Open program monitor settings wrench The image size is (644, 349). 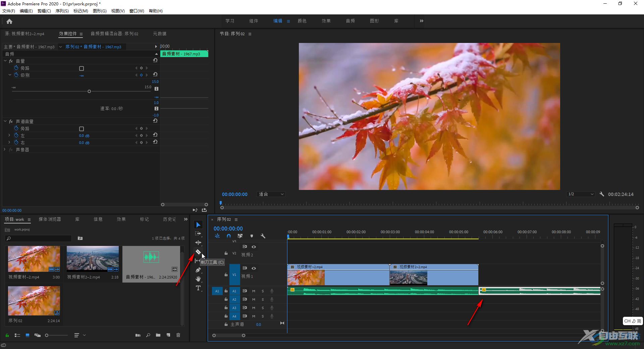602,194
